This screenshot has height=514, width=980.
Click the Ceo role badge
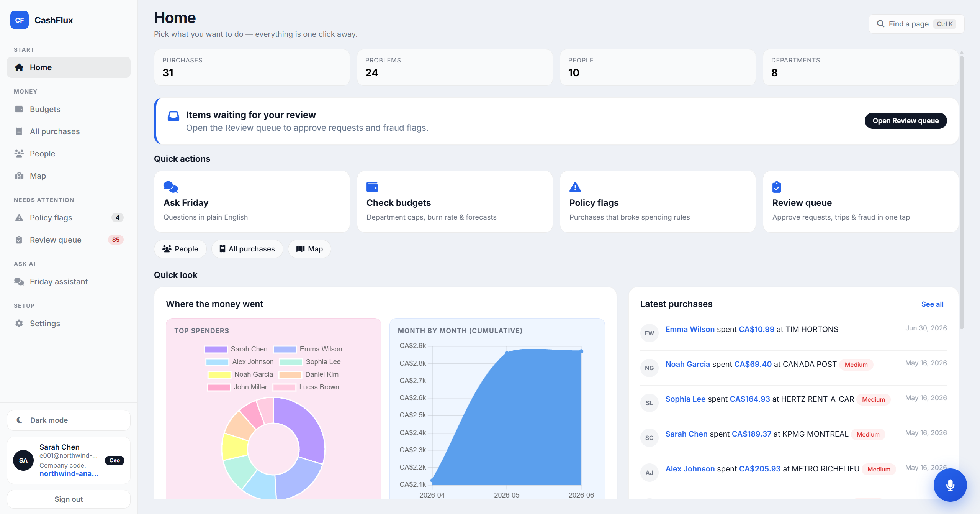tap(115, 460)
